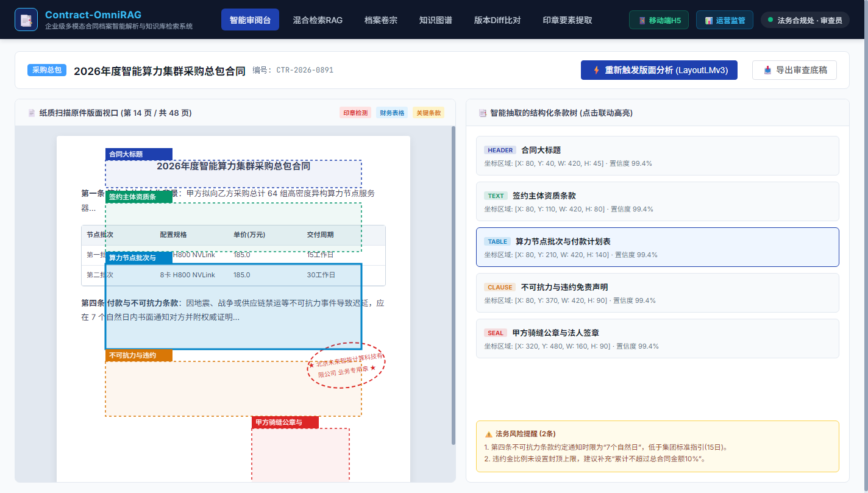This screenshot has height=493, width=868.
Task: Toggle the 财务表格 filter tag
Action: tap(392, 113)
